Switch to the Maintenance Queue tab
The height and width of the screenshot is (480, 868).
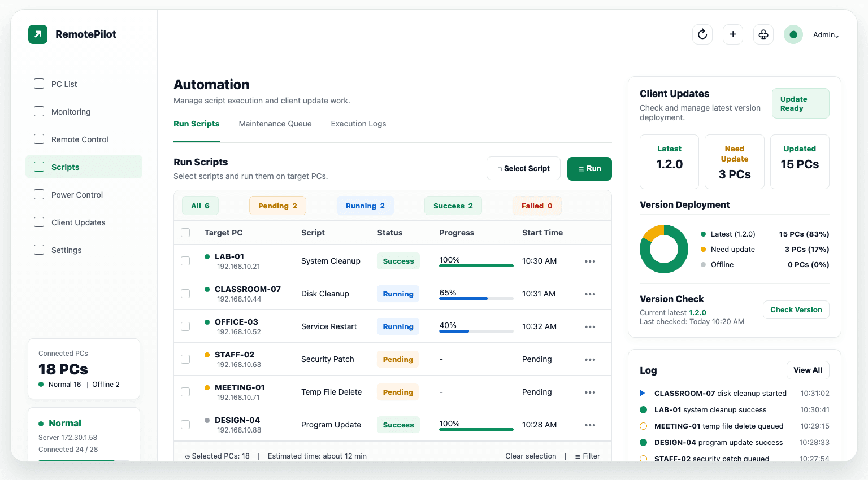[x=275, y=124]
